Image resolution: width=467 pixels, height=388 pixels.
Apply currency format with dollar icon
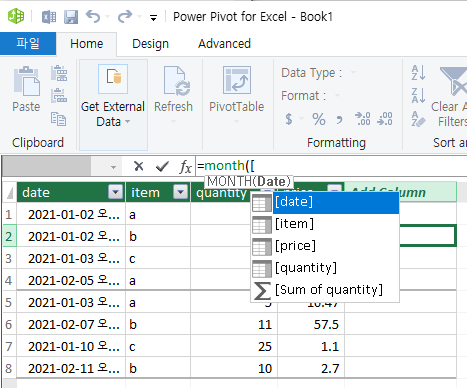coord(289,119)
